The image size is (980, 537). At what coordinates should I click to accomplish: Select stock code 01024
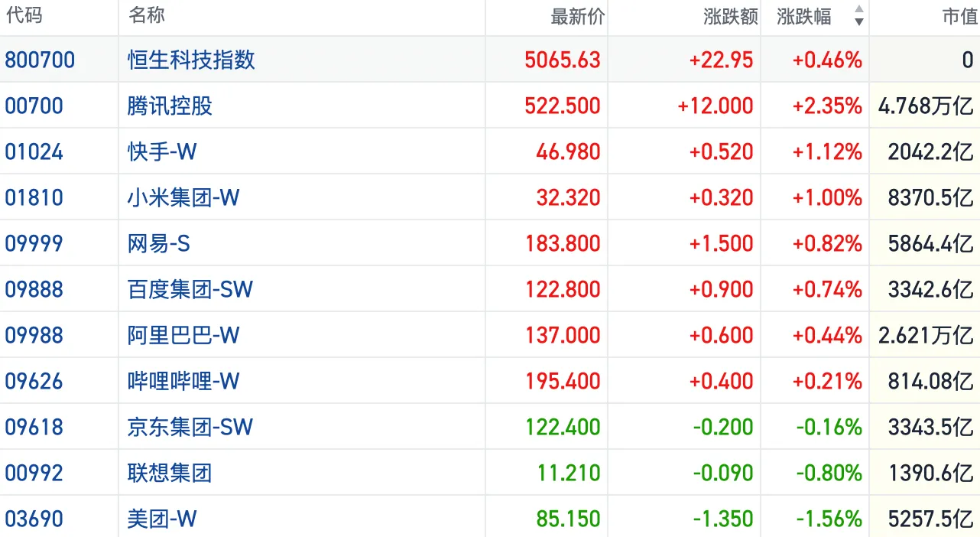(x=34, y=151)
